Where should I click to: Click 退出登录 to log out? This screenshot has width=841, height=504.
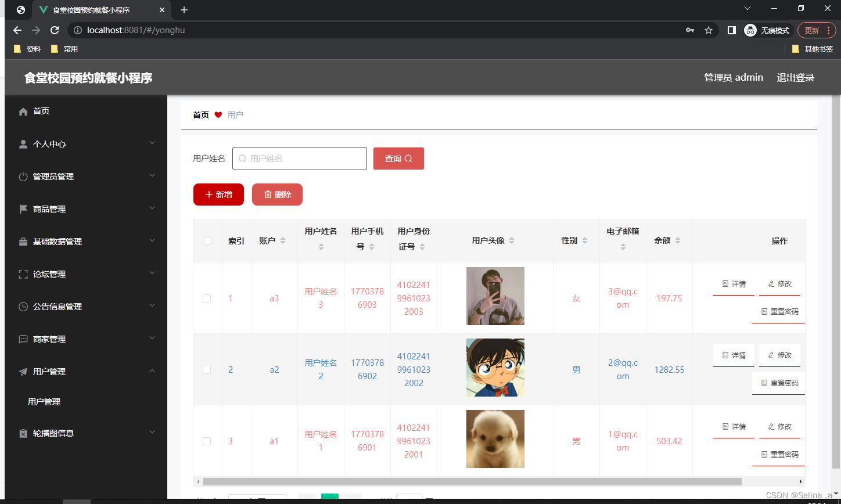(796, 78)
